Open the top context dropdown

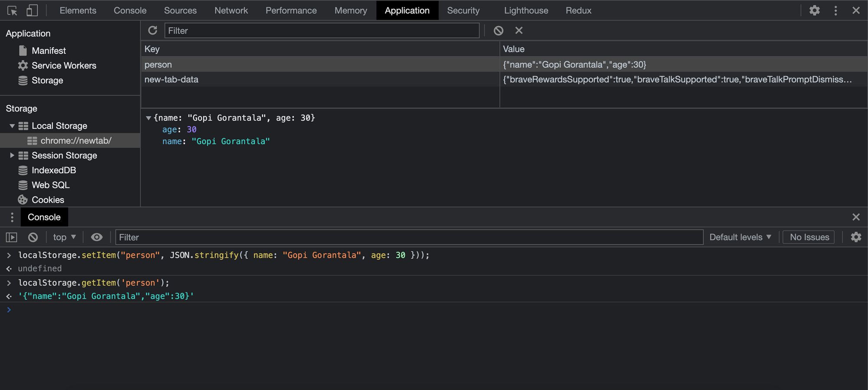(64, 237)
